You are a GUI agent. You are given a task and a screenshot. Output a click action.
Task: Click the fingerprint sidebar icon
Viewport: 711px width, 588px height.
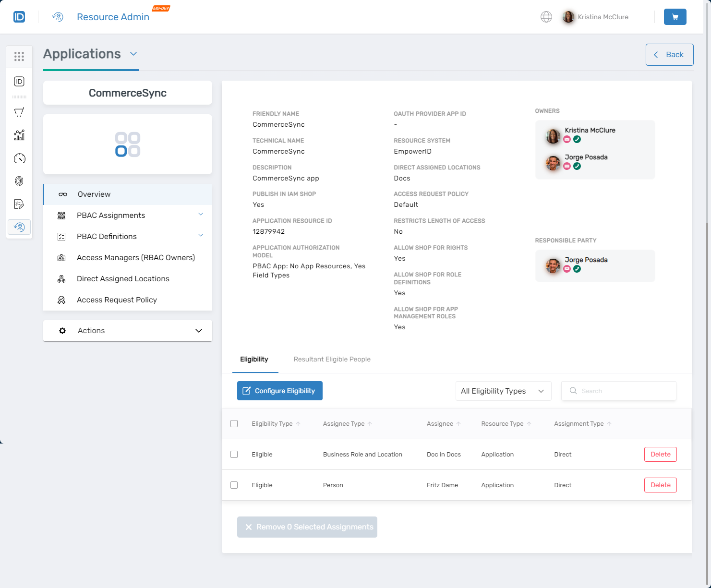point(19,181)
